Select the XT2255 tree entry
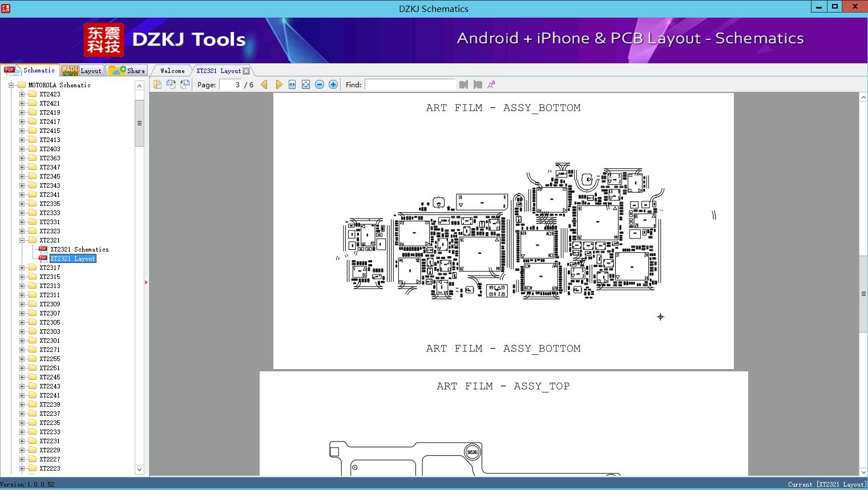 tap(50, 359)
